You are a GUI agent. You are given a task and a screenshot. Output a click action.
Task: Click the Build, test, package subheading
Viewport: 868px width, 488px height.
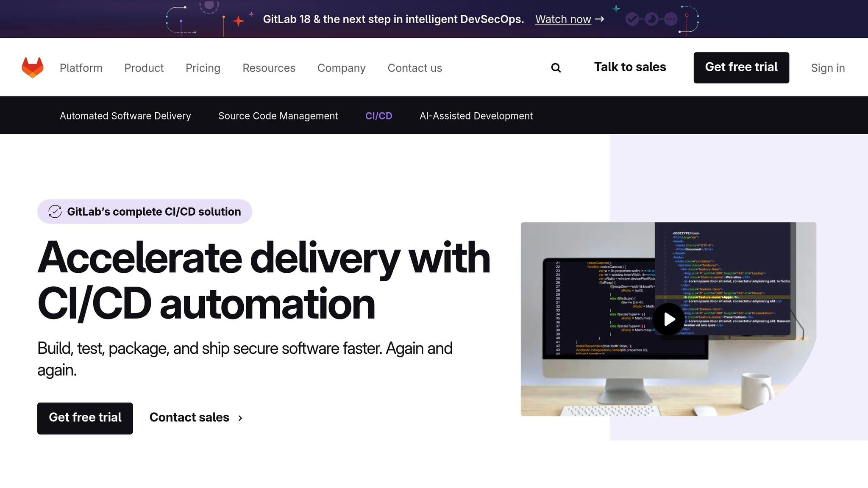point(245,359)
